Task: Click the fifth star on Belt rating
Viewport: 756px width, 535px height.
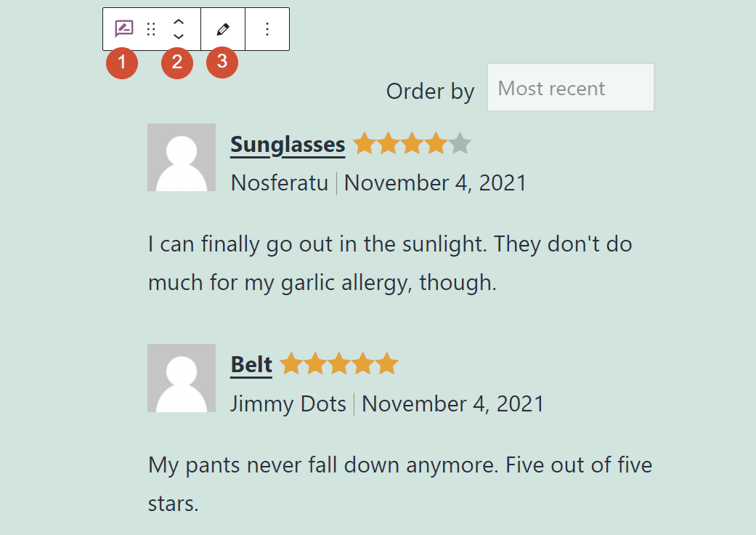Action: point(386,363)
